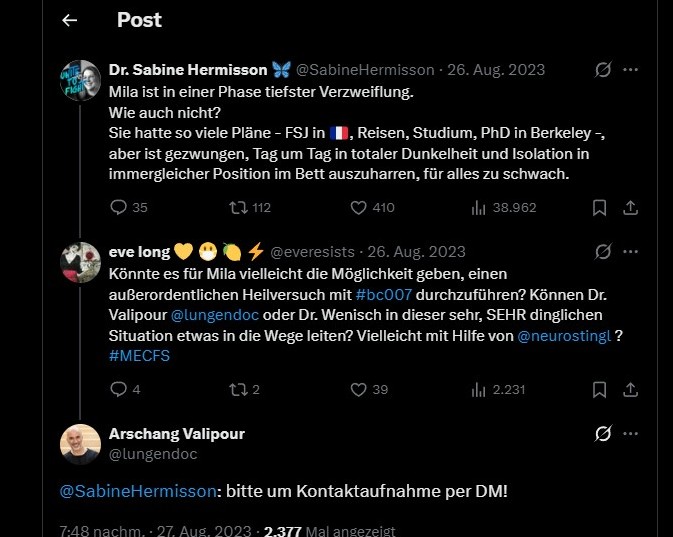Reply to Dr. Sabine Hermisson's post

tap(118, 208)
